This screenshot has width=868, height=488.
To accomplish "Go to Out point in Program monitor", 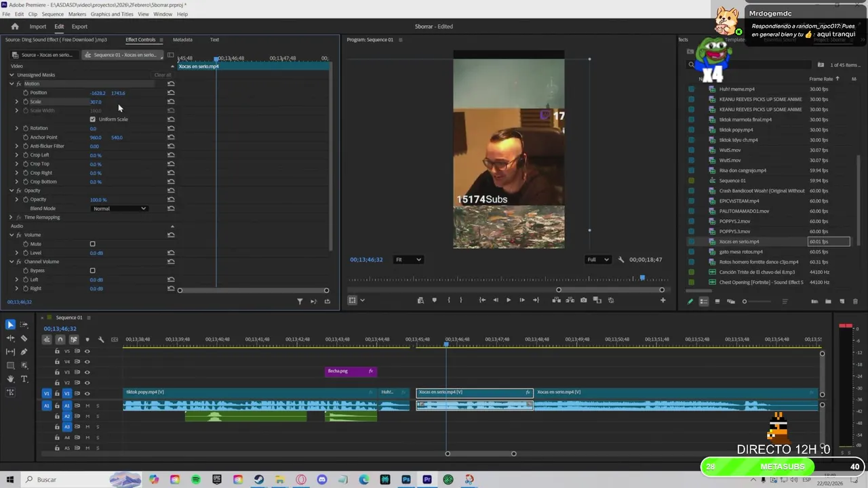I will pyautogui.click(x=536, y=300).
